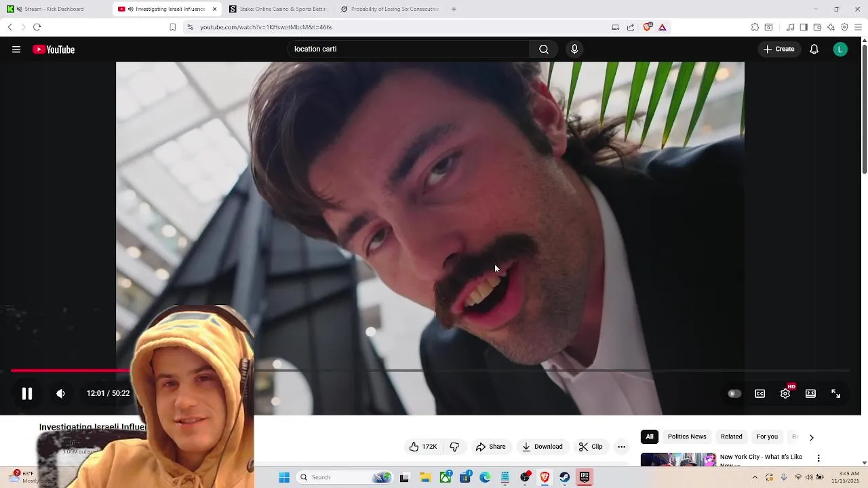Open video quality settings gear

pos(785,394)
